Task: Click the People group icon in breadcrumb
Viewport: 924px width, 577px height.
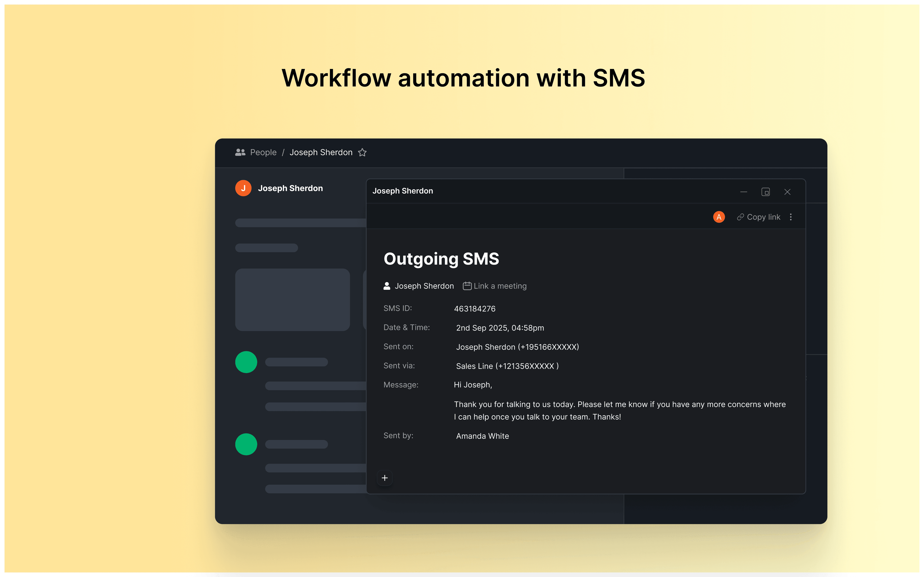Action: tap(240, 152)
